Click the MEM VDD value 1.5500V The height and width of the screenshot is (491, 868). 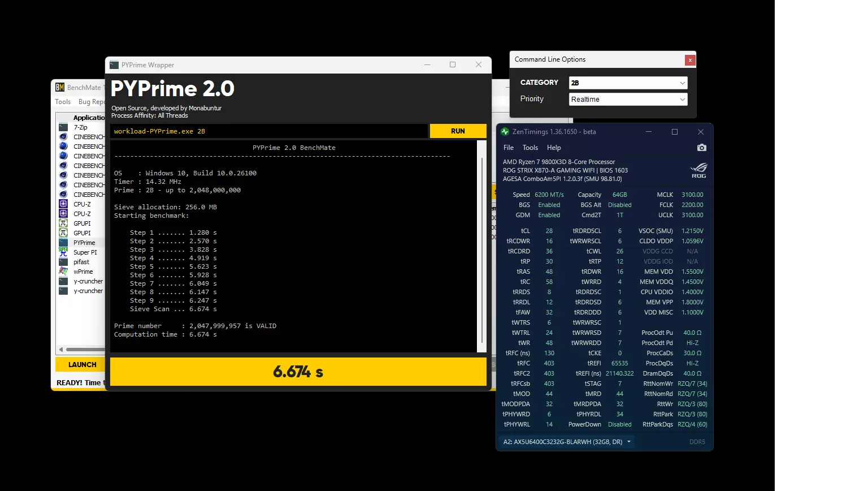(692, 272)
